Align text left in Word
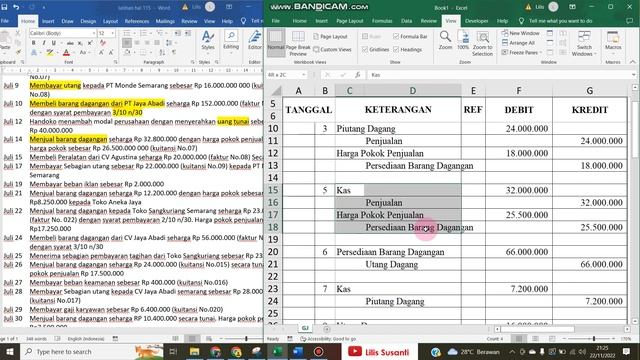Image resolution: width=640 pixels, height=360 pixels. click(127, 43)
